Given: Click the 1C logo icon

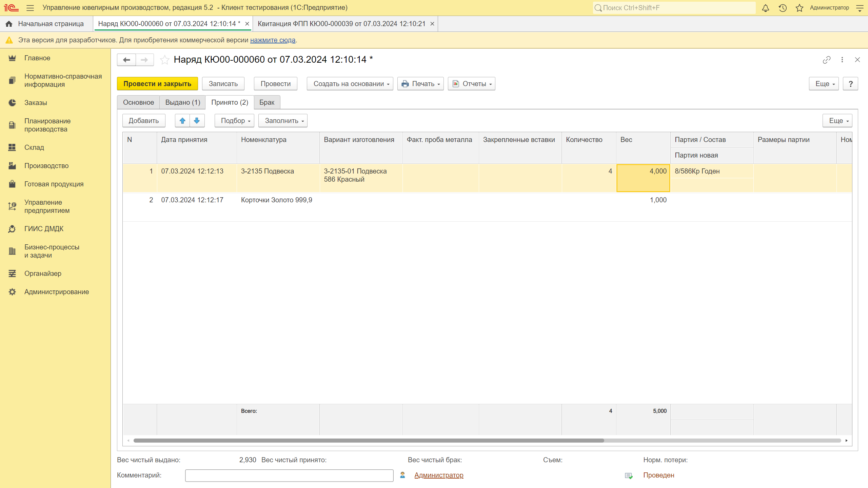Looking at the screenshot, I should click(x=11, y=8).
